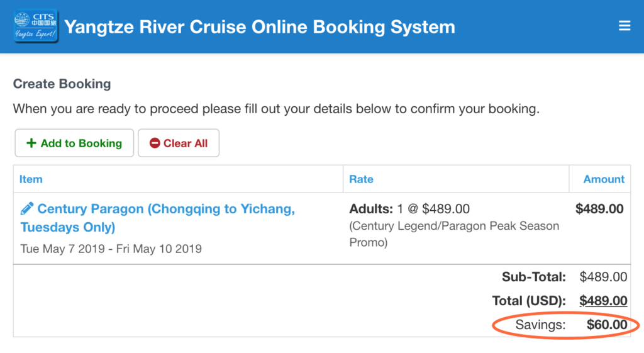Click the underlined Total $489.00 amount

coord(603,301)
